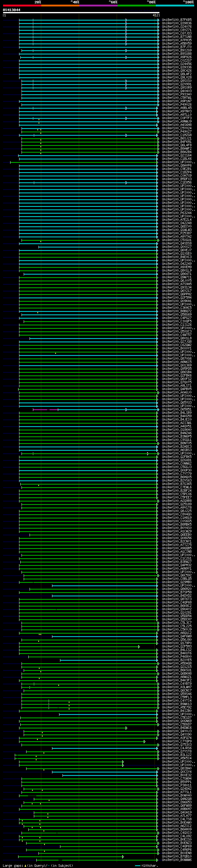
Task: Click the 412 query length label
Action: pyautogui.click(x=155, y=15)
